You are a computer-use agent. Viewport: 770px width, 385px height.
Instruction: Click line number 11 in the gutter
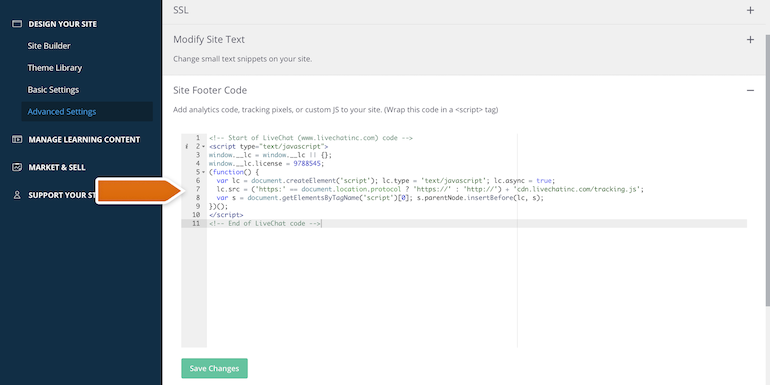pos(196,223)
